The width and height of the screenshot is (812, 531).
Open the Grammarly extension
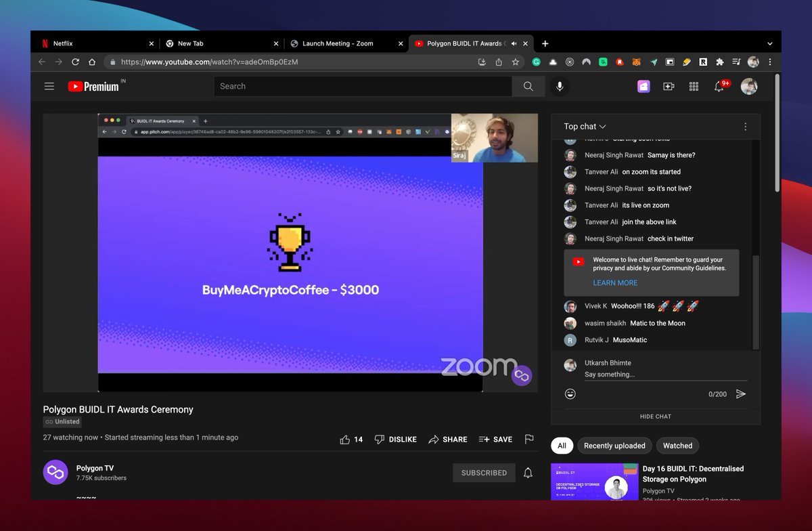[x=537, y=62]
